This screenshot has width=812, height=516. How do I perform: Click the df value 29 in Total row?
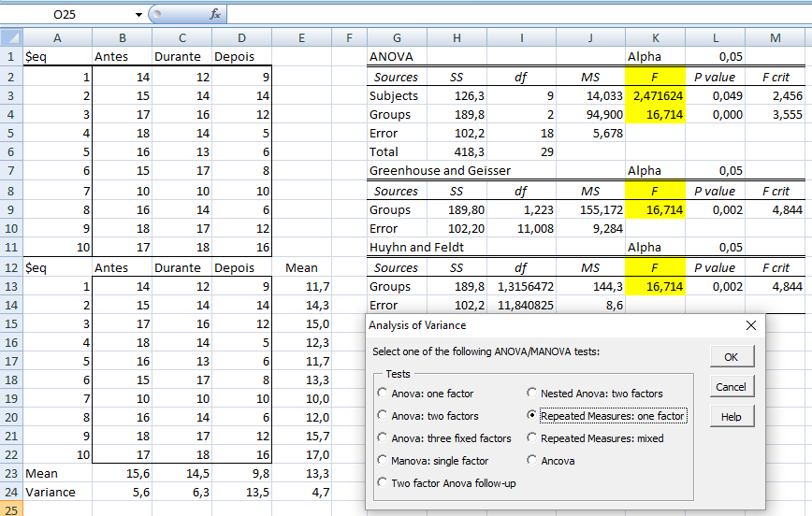click(521, 151)
